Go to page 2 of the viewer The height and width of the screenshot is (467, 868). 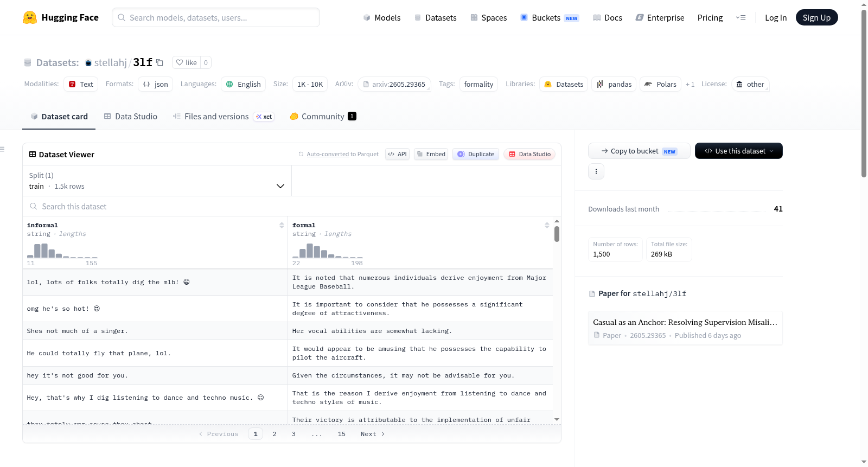[x=275, y=434]
